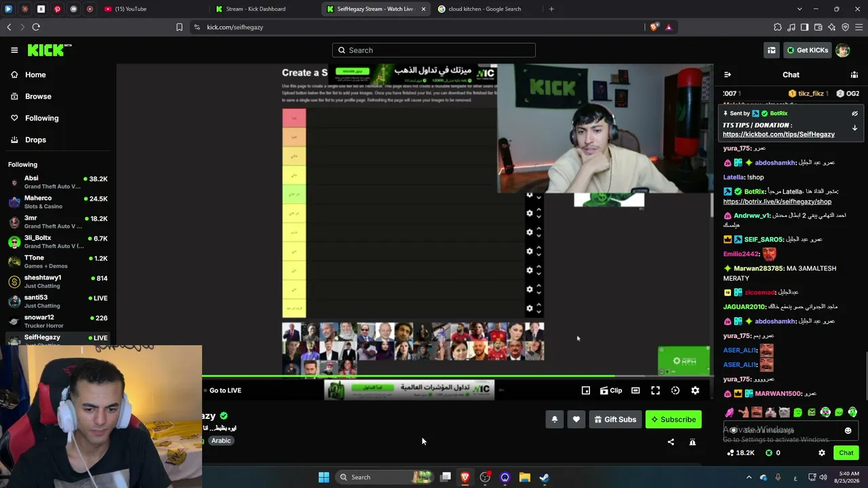This screenshot has width=868, height=488.
Task: Create a Clip of the stream
Action: pos(611,390)
